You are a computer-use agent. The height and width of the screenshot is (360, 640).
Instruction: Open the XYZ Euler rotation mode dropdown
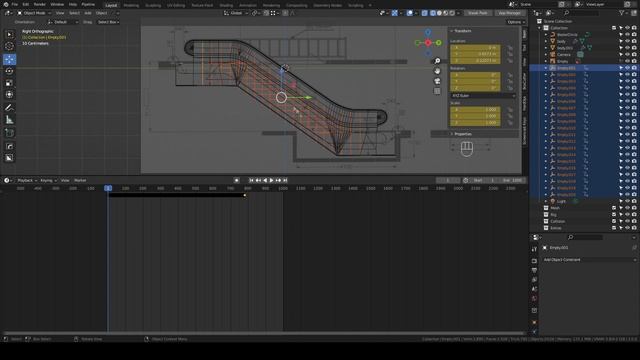483,96
